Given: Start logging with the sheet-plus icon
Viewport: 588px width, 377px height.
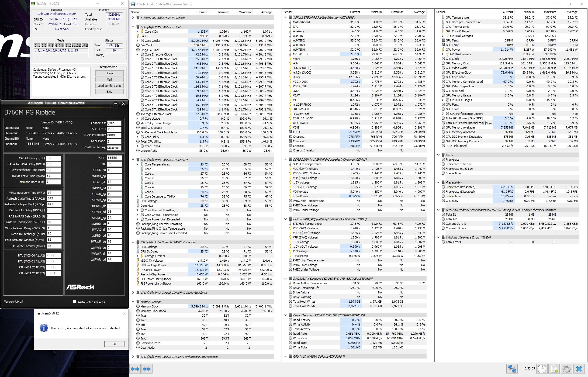Looking at the screenshot, I should [x=554, y=369].
